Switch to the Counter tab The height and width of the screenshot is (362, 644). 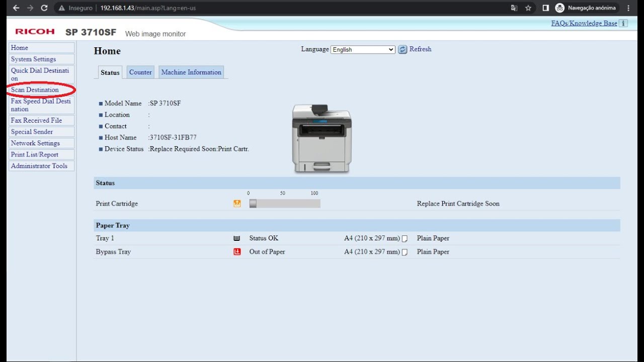[x=140, y=72]
